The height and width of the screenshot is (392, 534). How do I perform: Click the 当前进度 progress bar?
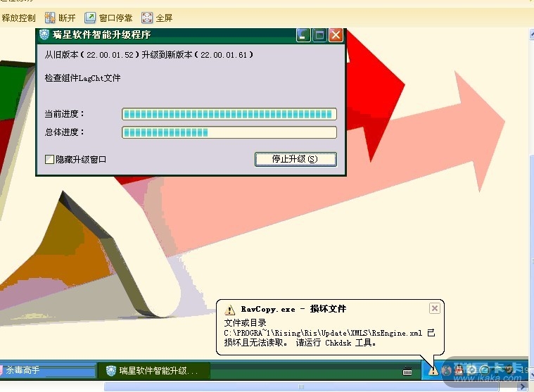[x=229, y=114]
